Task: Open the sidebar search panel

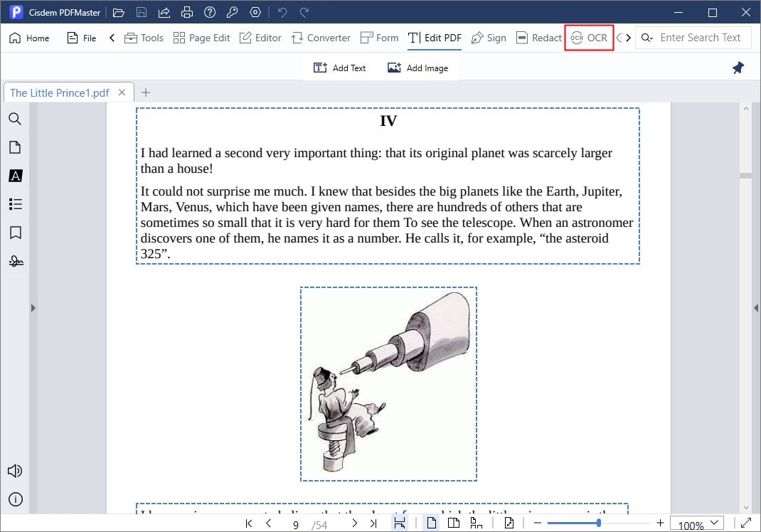Action: click(x=15, y=119)
